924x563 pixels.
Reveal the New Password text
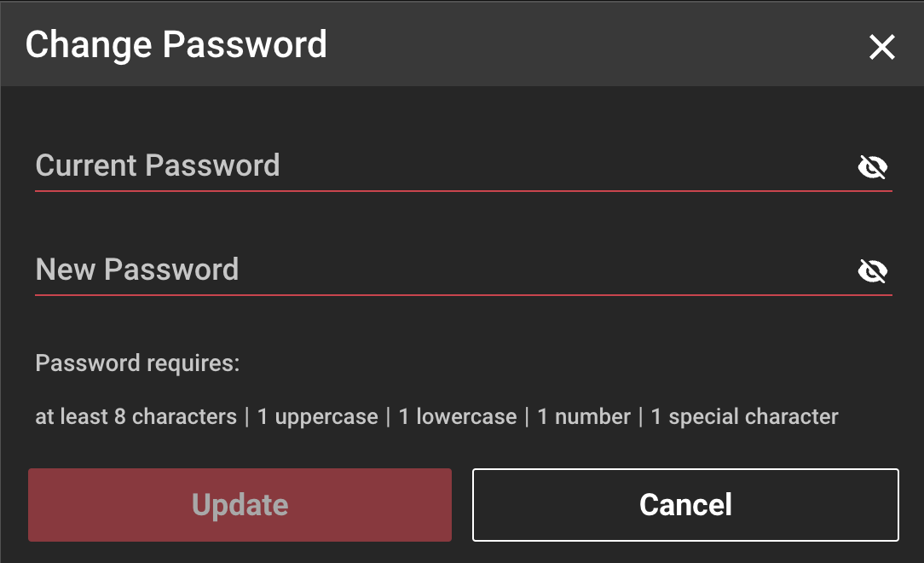[x=872, y=271]
